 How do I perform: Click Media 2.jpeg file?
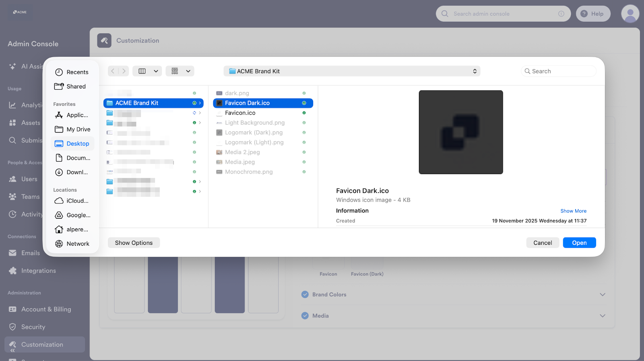[263, 152]
